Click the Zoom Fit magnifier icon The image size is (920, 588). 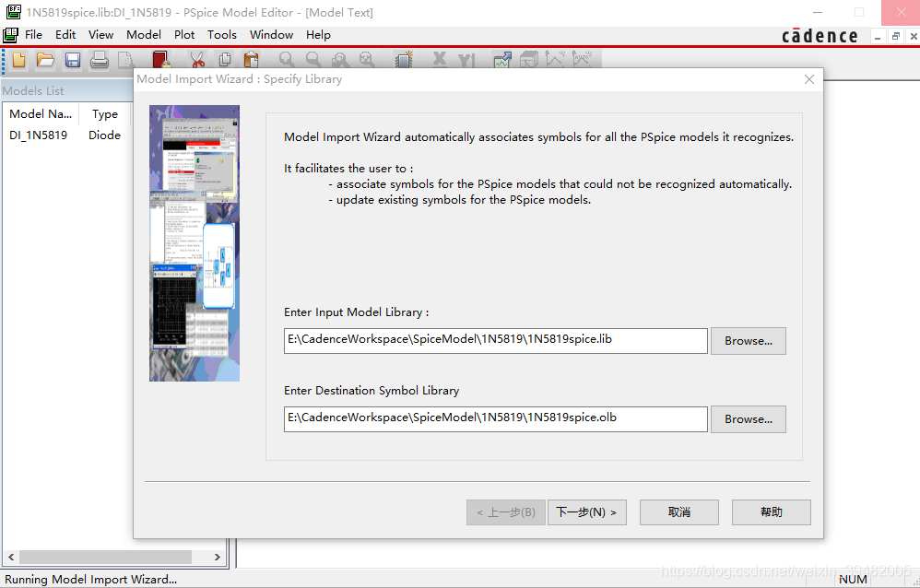pos(367,60)
